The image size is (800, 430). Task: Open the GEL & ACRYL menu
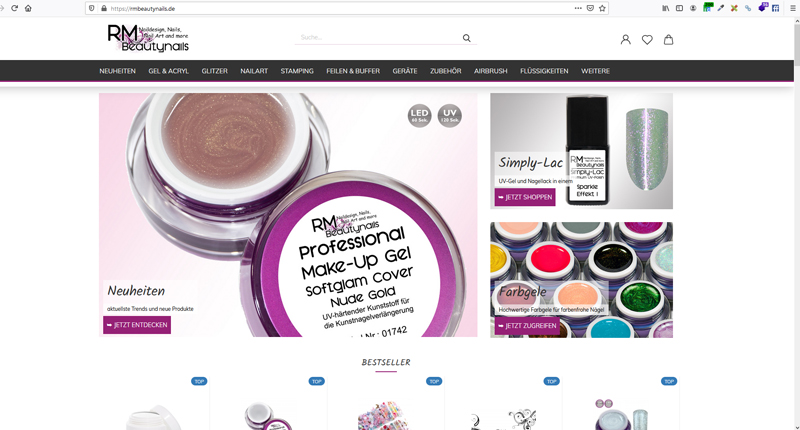point(168,71)
